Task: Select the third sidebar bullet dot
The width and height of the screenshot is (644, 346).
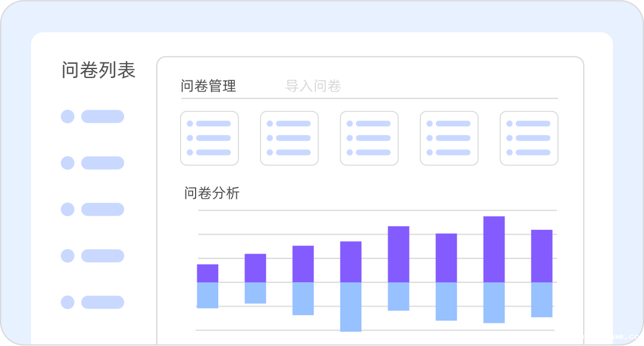Action: point(66,210)
